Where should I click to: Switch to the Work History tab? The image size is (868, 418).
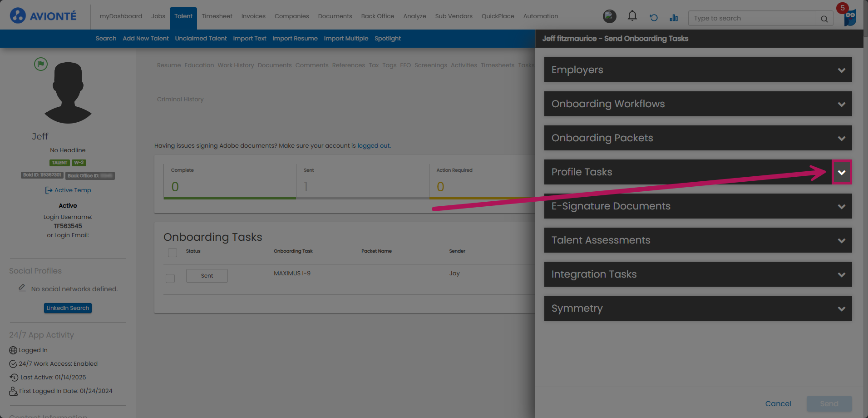(x=236, y=65)
